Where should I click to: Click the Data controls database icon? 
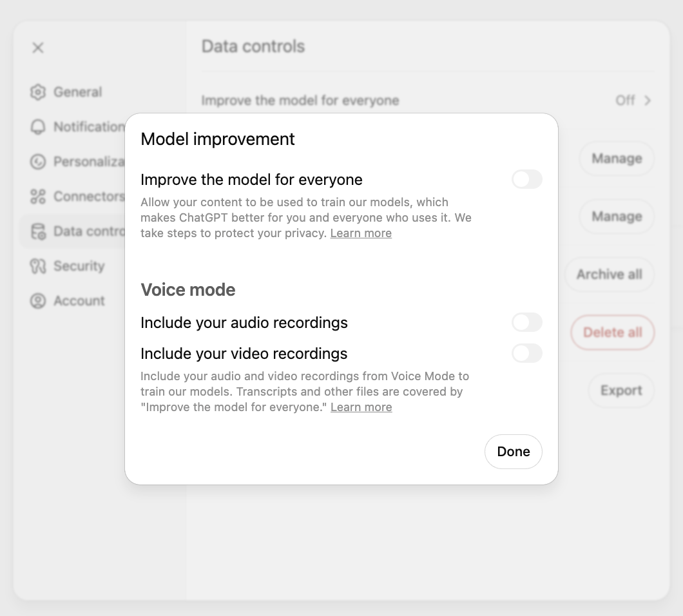[38, 231]
